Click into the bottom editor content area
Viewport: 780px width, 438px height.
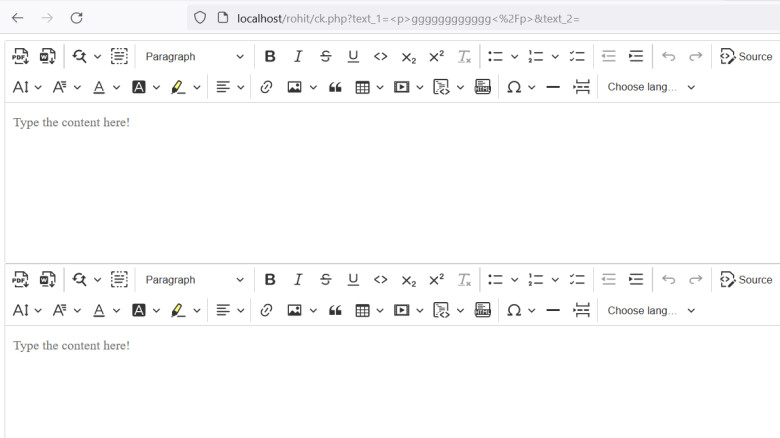coord(392,382)
